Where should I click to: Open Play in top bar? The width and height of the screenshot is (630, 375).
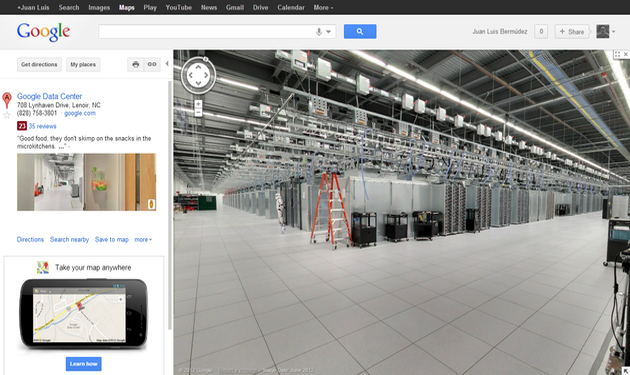coord(150,7)
